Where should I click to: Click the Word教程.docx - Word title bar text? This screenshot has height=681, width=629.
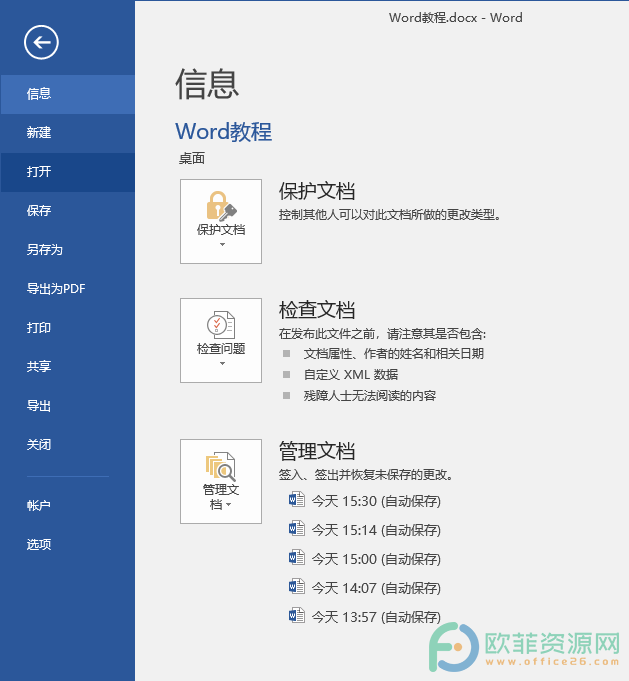coord(456,18)
